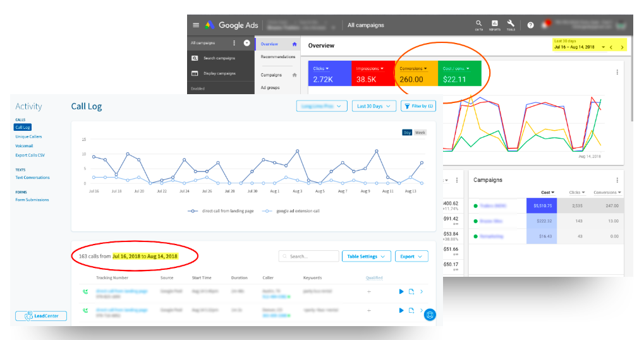Open the Last 30 Days dropdown
The width and height of the screenshot is (644, 340).
[374, 106]
